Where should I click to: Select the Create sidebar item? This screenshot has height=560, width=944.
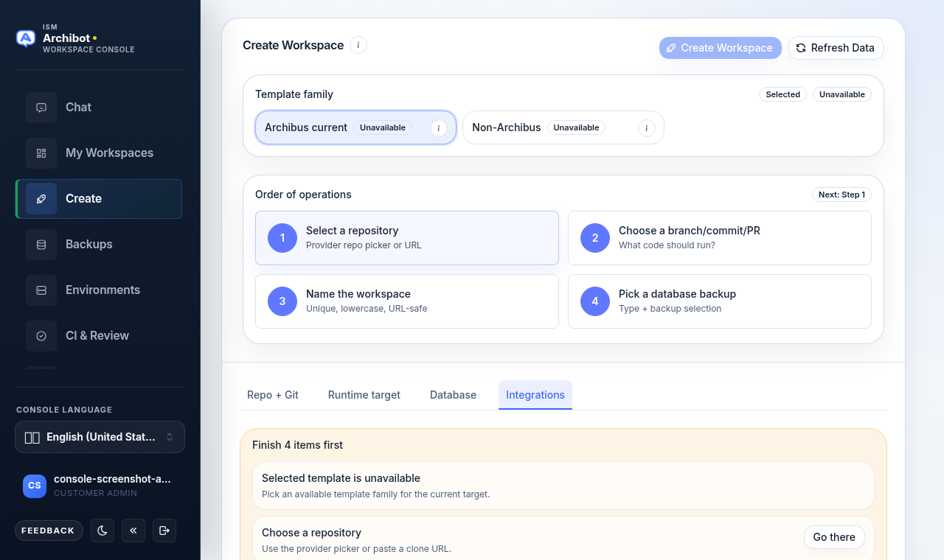point(99,199)
